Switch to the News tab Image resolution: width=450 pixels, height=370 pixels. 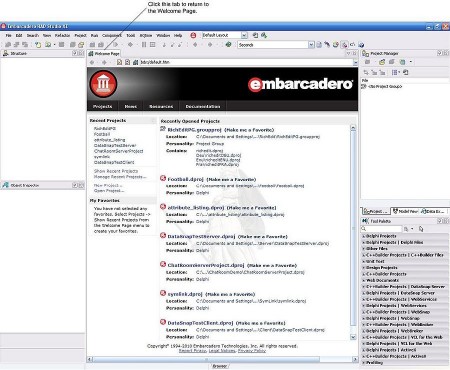point(131,106)
